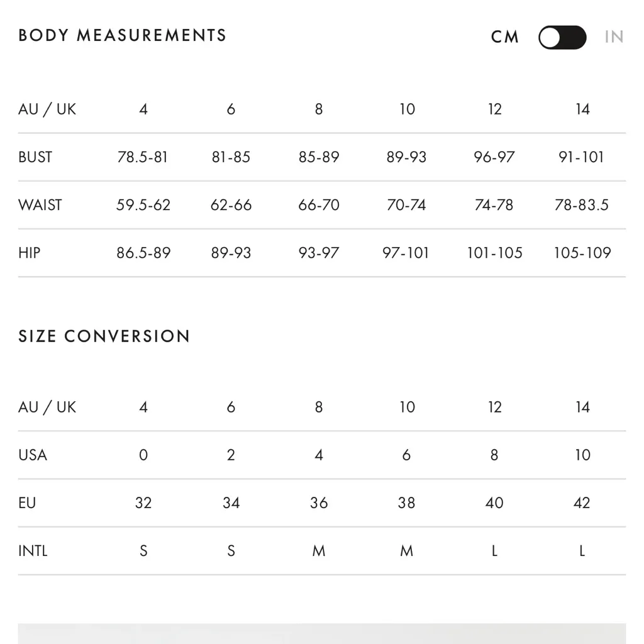Click EU size 36
The width and height of the screenshot is (644, 644).
[319, 503]
